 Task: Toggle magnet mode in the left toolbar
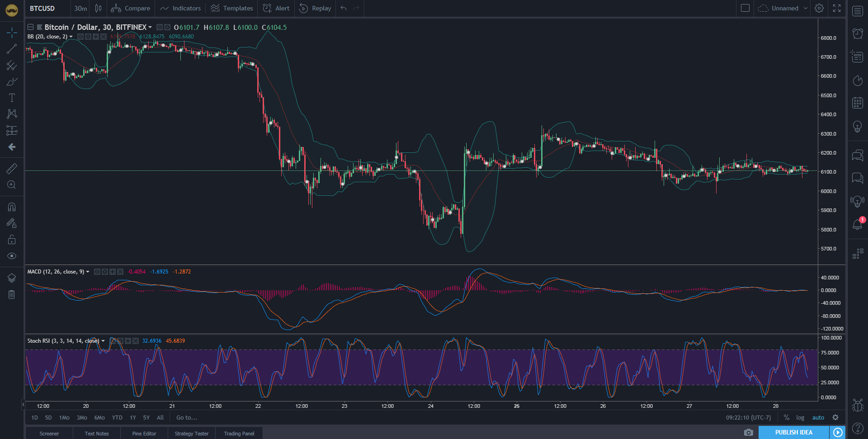(x=11, y=207)
